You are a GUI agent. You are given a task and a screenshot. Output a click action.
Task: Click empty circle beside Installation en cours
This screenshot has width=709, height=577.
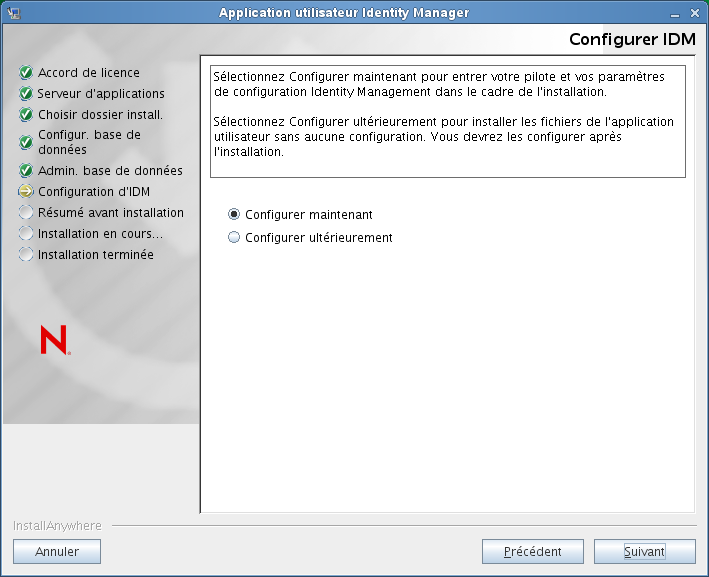pyautogui.click(x=26, y=233)
